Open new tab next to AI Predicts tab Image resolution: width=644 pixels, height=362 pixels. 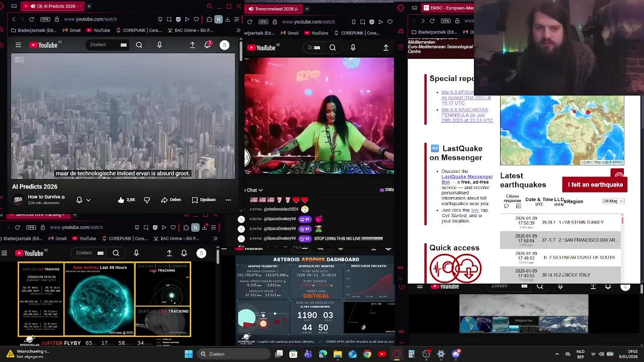click(x=89, y=6)
